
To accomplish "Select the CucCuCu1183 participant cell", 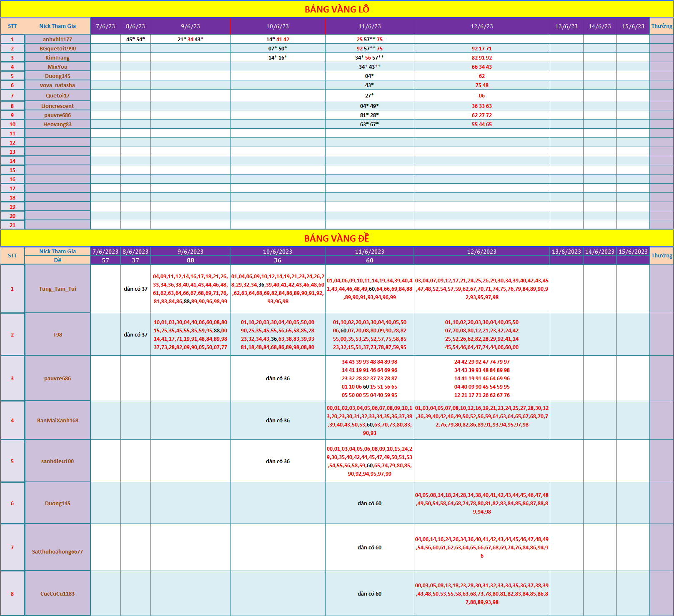I will pyautogui.click(x=58, y=594).
